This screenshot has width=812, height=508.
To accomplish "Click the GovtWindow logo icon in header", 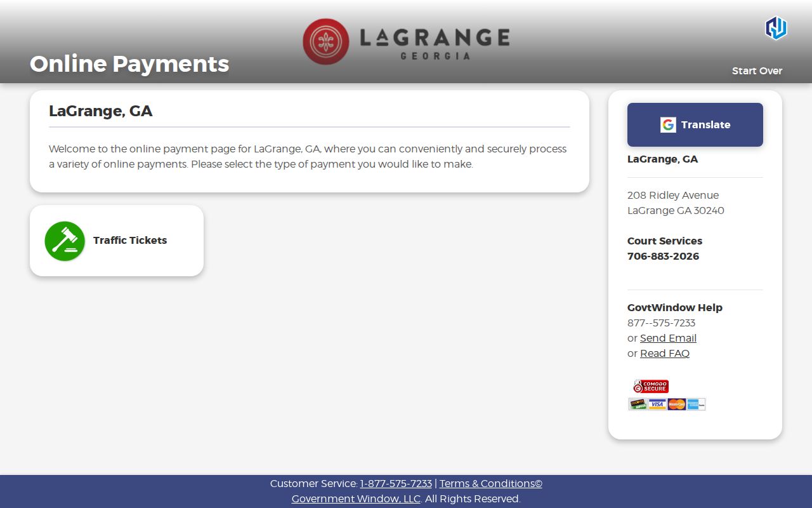I will (776, 28).
